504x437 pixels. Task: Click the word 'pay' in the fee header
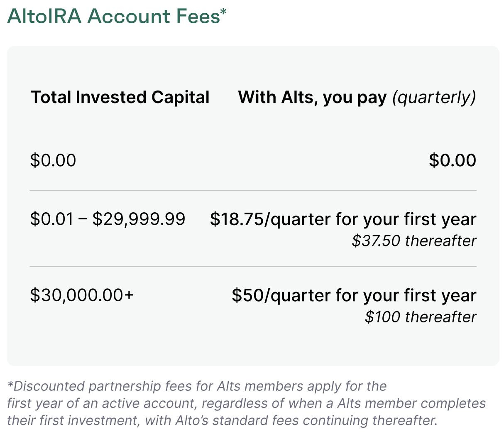click(x=372, y=98)
